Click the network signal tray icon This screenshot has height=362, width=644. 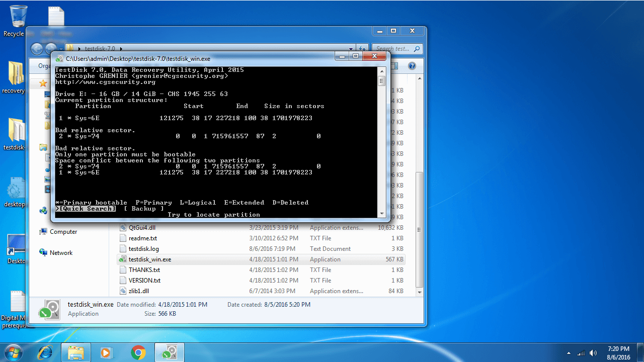pyautogui.click(x=581, y=353)
